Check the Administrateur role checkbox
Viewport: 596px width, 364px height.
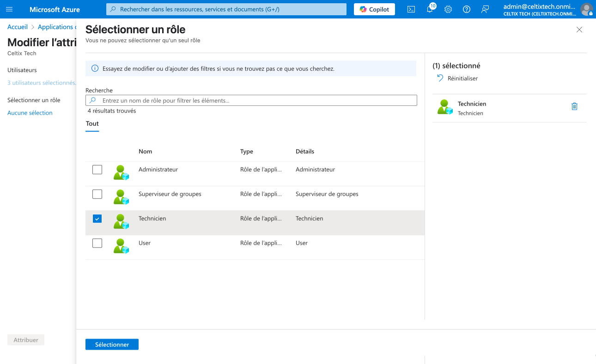click(x=97, y=170)
